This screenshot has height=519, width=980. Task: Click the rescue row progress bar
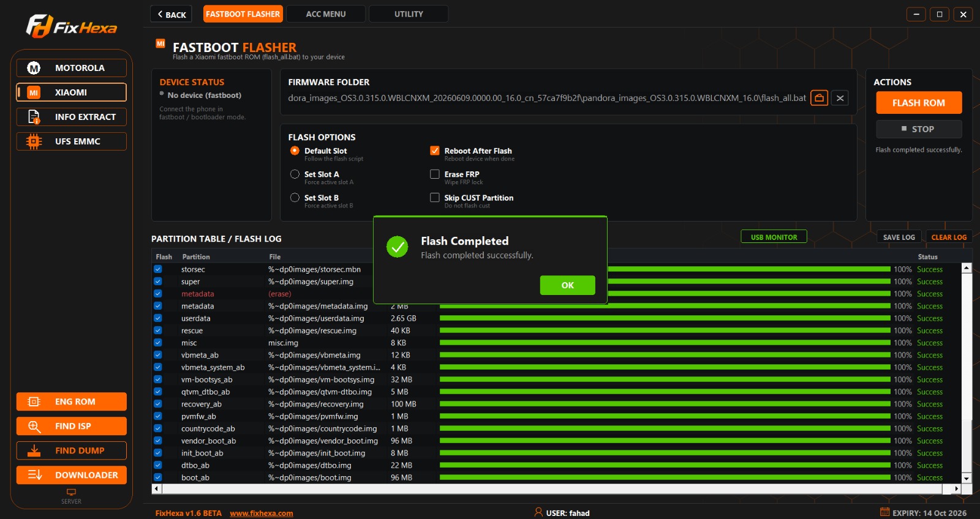click(665, 330)
